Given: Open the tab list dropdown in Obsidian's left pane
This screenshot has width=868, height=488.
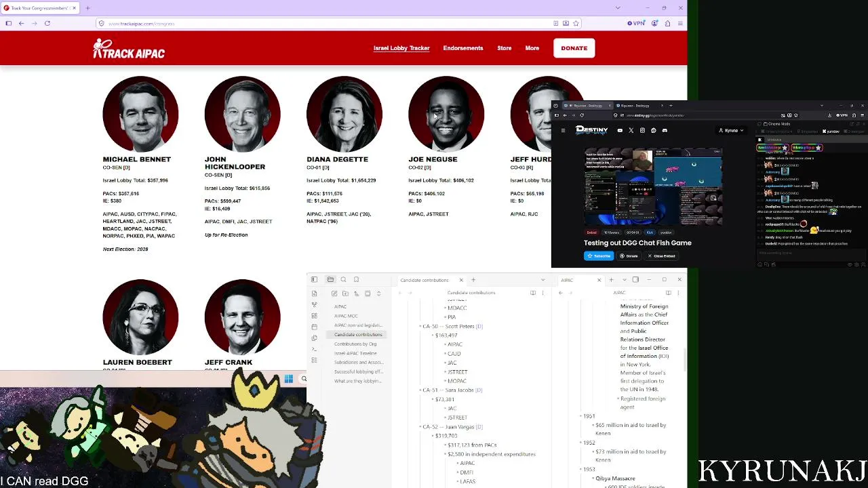Looking at the screenshot, I should (542, 279).
